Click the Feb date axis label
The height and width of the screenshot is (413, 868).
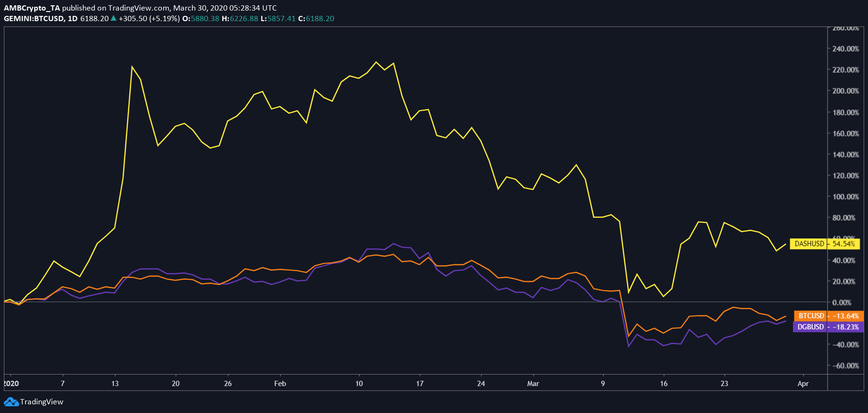[x=280, y=384]
